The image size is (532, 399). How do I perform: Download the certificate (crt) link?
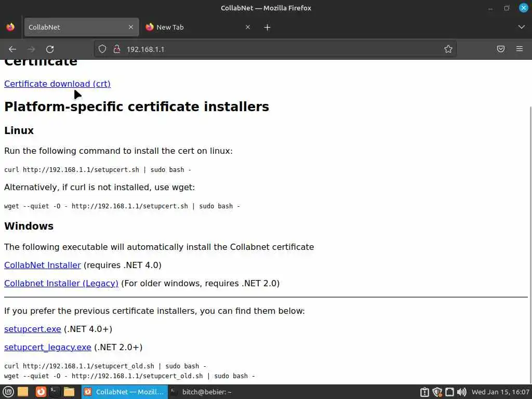click(x=57, y=84)
